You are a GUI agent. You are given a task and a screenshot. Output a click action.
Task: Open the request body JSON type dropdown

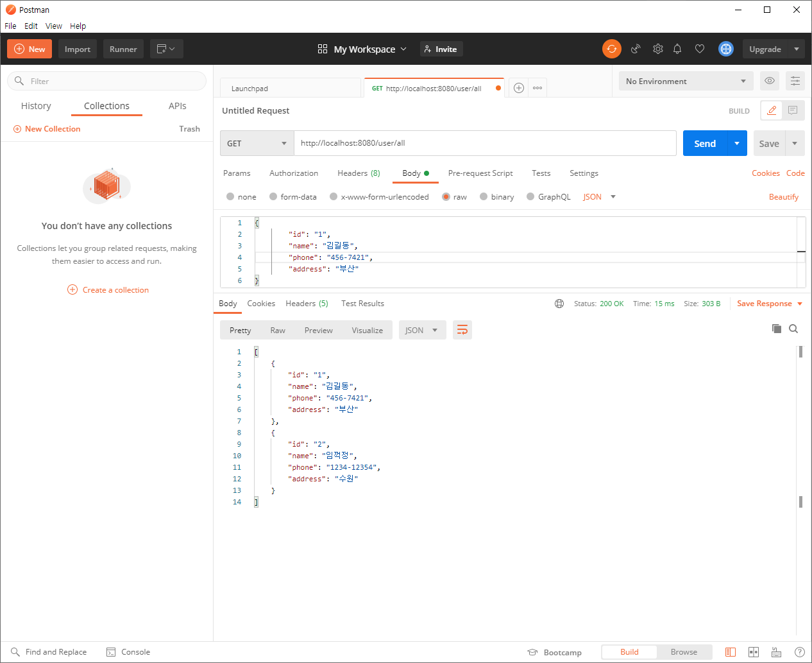pos(599,197)
